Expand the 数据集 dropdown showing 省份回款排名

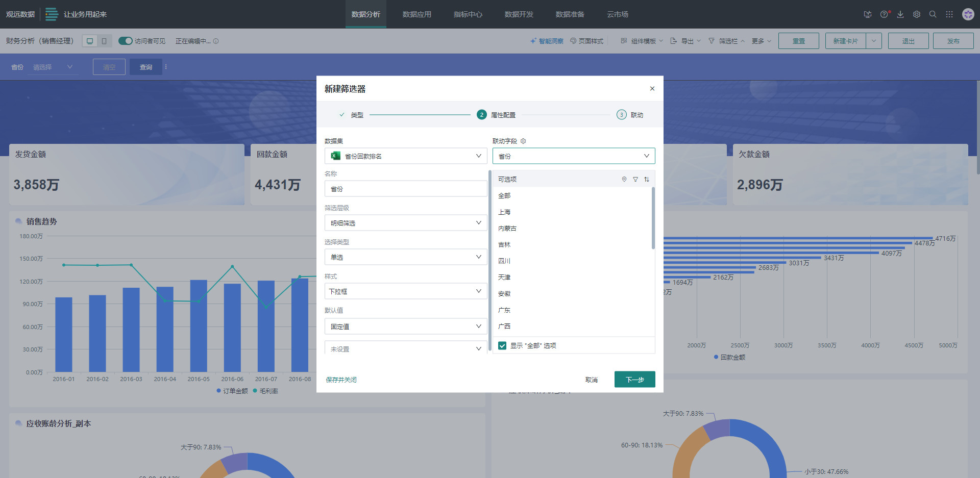(406, 156)
